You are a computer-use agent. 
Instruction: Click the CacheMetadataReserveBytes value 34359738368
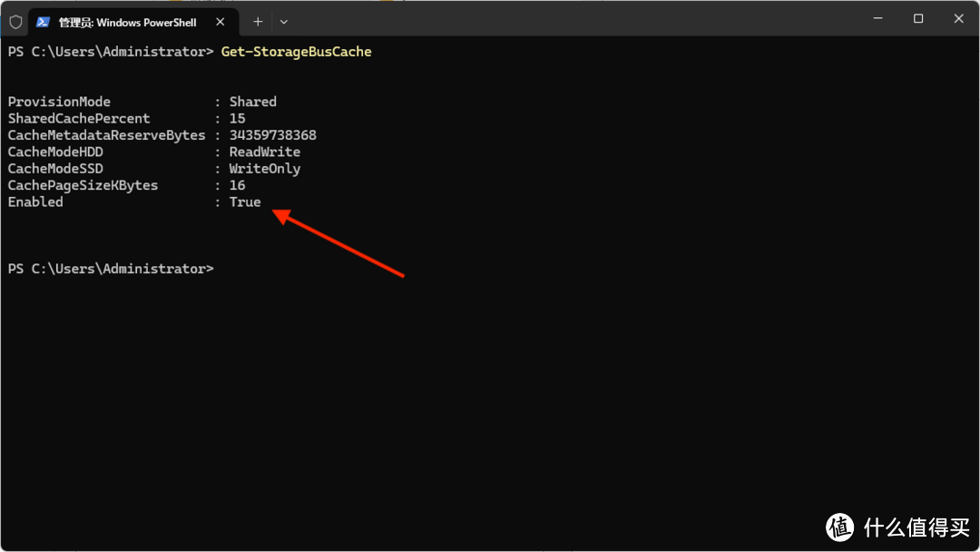[272, 135]
